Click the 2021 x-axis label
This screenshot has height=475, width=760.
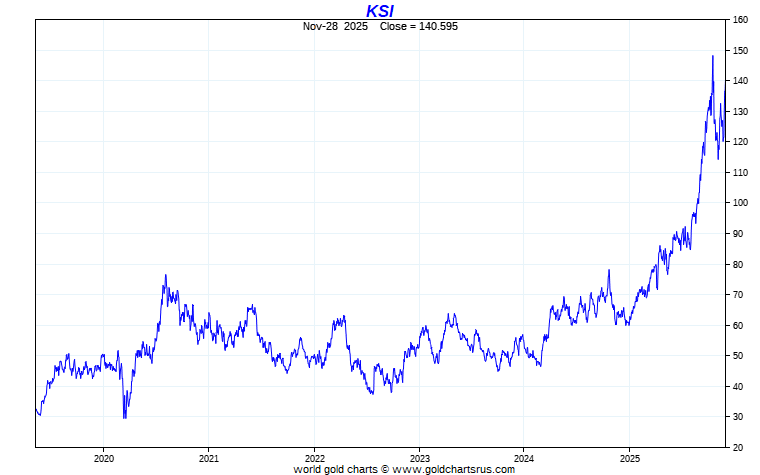click(x=208, y=459)
